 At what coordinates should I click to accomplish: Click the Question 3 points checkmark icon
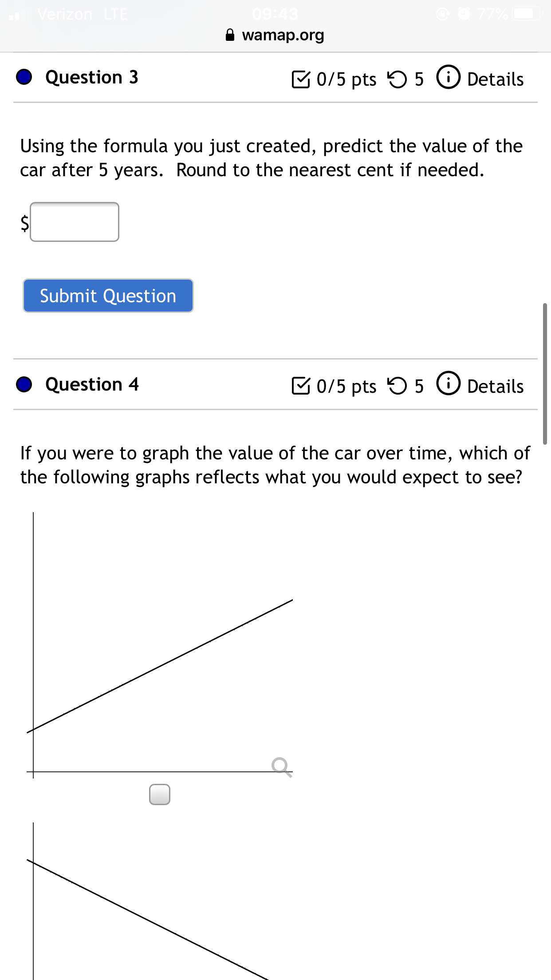(301, 79)
